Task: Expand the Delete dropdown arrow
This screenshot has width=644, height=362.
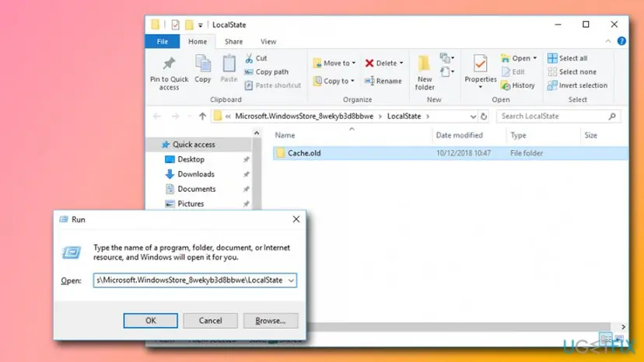Action: click(401, 63)
